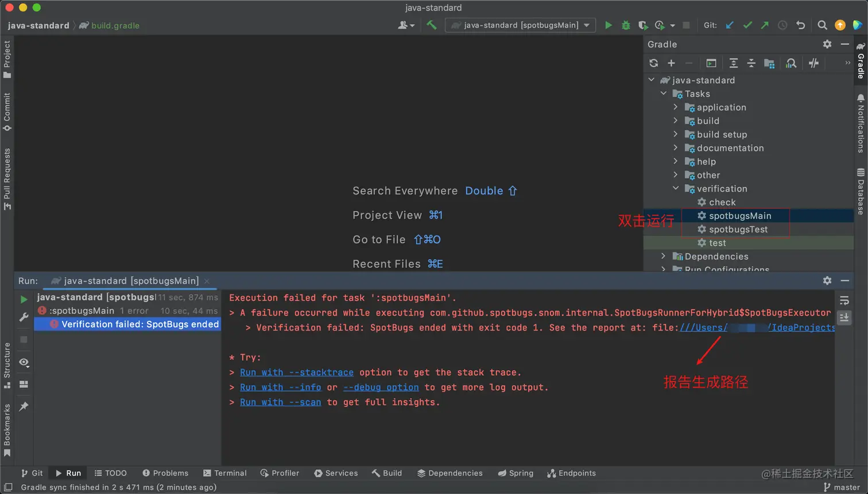The width and height of the screenshot is (868, 494).
Task: Toggle the eye view options in Run panel
Action: click(24, 362)
